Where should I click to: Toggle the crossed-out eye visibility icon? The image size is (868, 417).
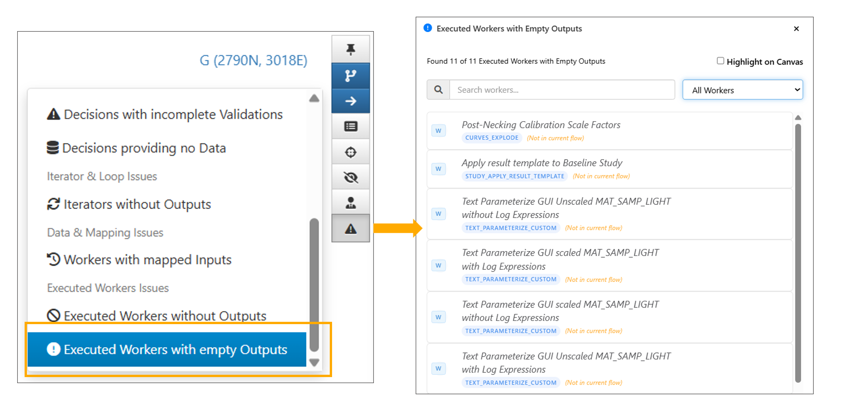coord(351,177)
